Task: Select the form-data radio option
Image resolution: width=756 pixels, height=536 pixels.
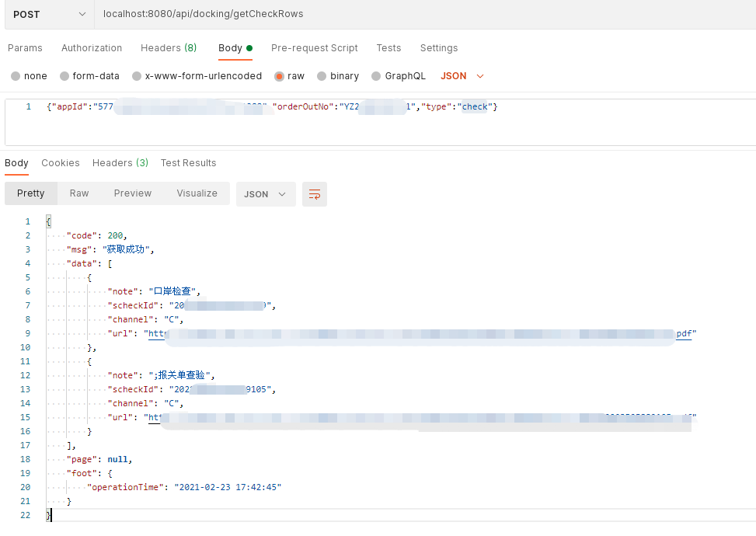Action: (64, 76)
